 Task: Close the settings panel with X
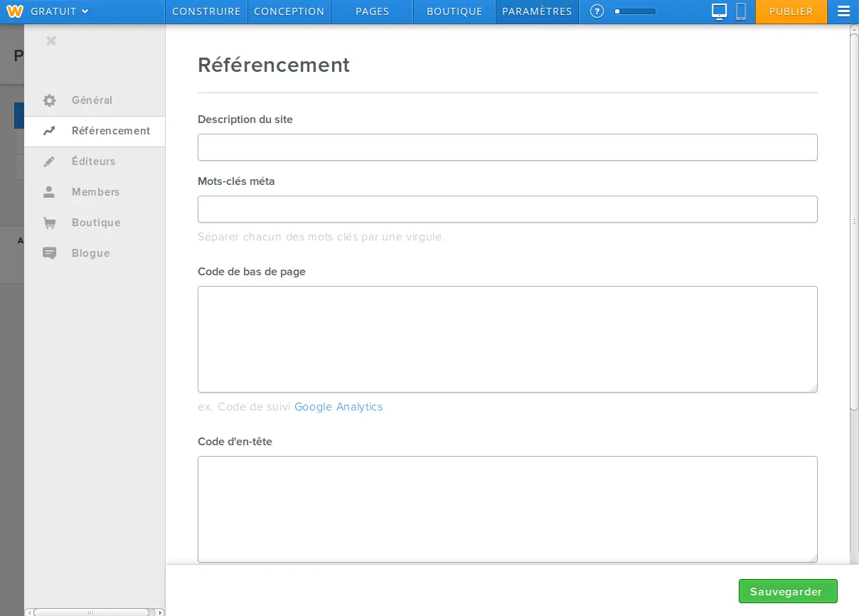(50, 41)
